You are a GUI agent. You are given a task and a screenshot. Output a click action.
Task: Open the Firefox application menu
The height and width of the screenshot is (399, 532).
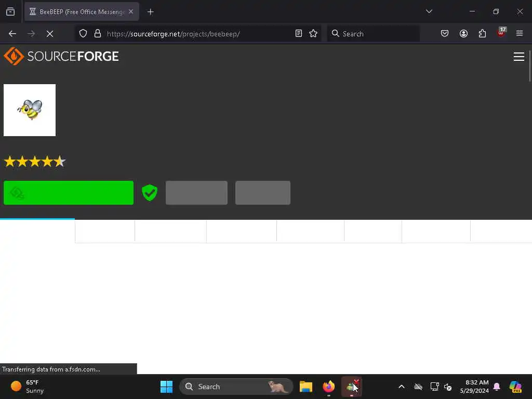520,34
